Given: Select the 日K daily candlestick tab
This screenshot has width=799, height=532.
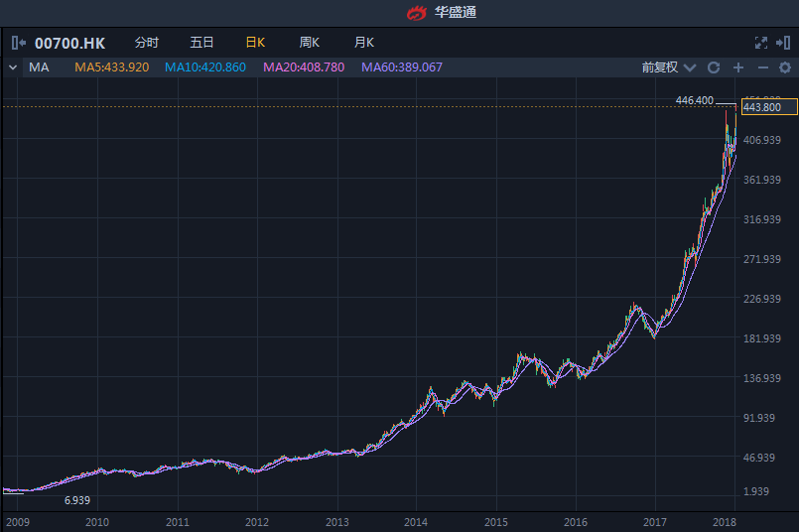Looking at the screenshot, I should point(255,43).
